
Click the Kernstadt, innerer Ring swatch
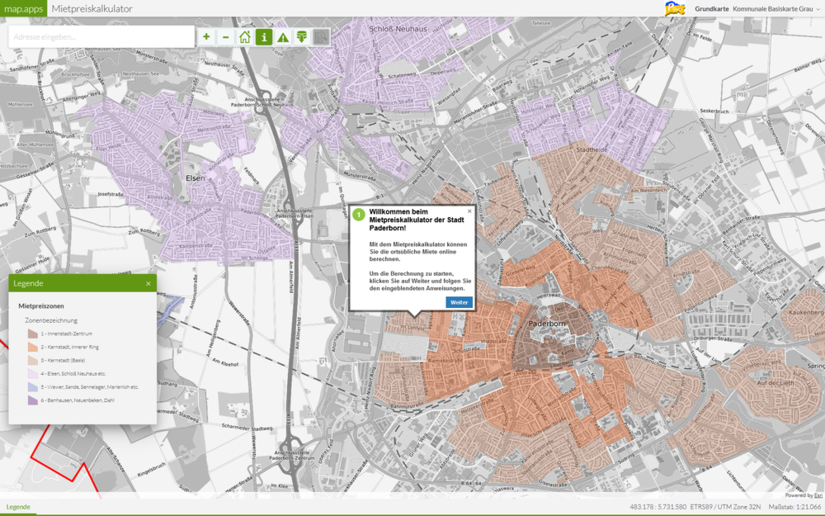33,347
